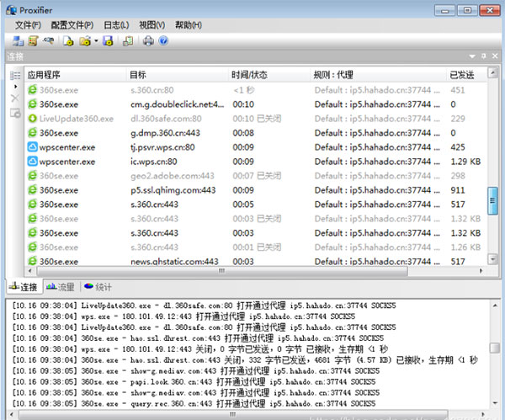Open the 帮助(H) menu
This screenshot has width=505, height=420.
(x=189, y=25)
